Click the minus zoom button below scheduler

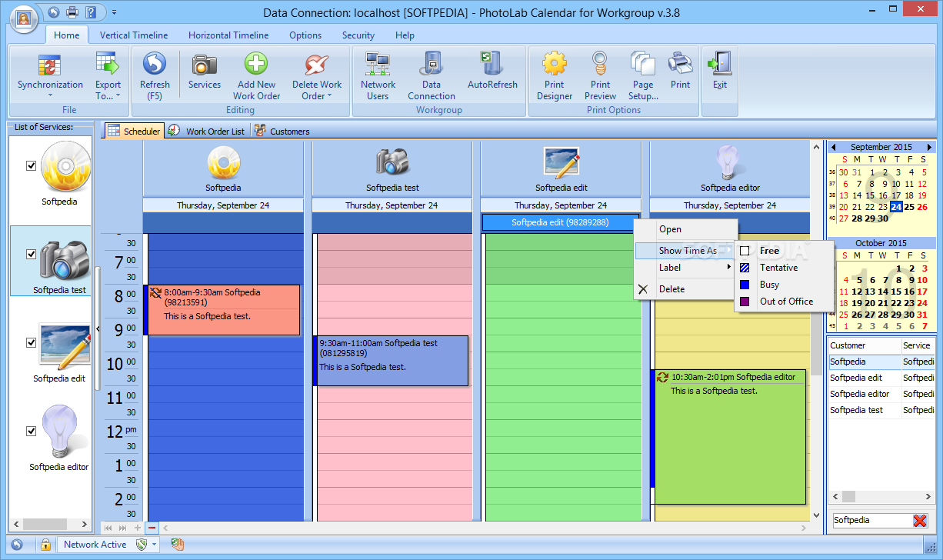[152, 528]
